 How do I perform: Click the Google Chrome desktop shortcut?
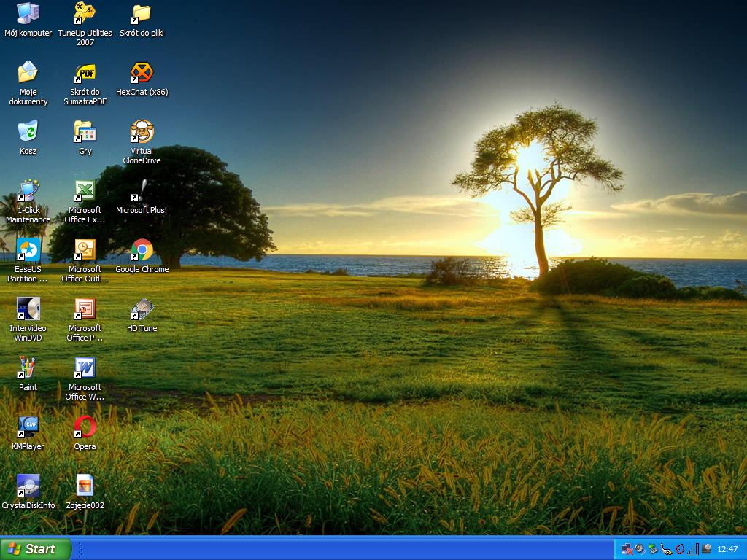[142, 250]
